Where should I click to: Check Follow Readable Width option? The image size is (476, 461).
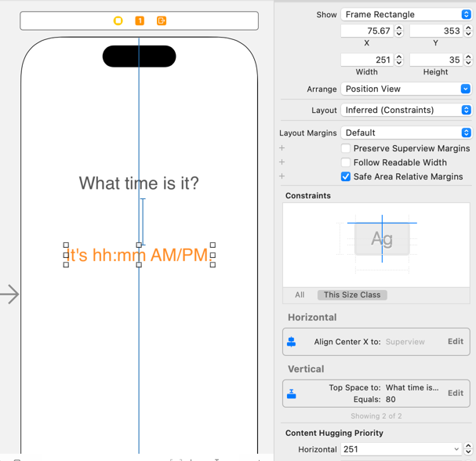click(x=346, y=162)
